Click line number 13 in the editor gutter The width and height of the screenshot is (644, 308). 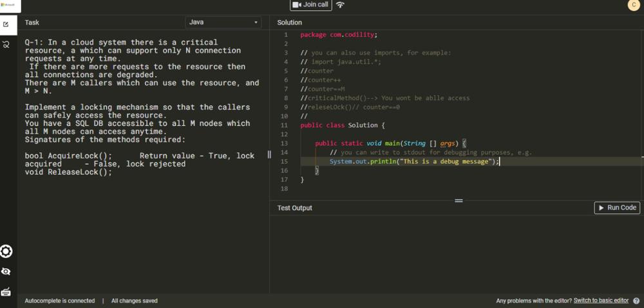[284, 143]
